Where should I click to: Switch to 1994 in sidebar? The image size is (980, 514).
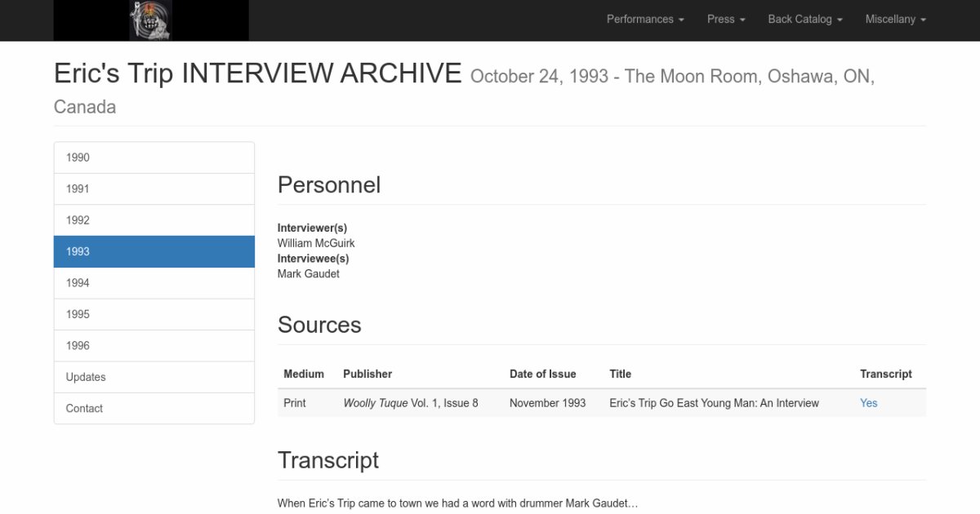[x=154, y=283]
